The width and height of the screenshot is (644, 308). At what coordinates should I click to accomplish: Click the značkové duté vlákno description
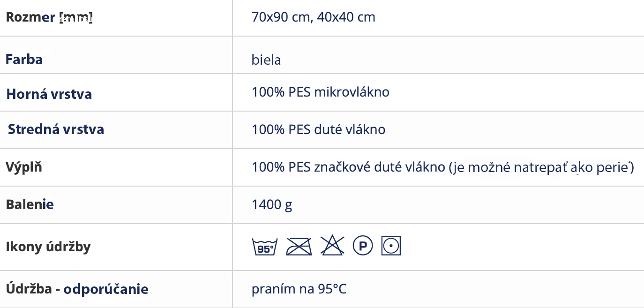[x=443, y=167]
